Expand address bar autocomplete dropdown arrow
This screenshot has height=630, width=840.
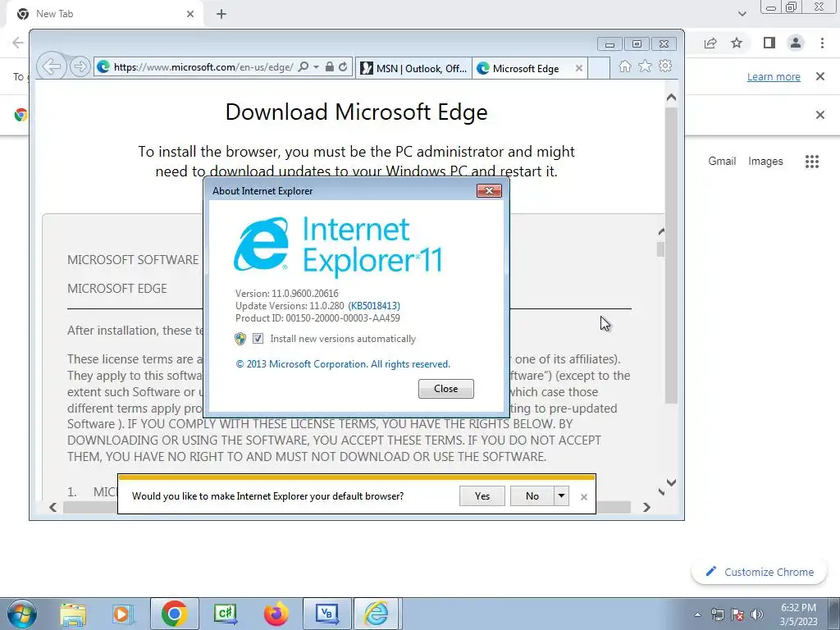point(316,67)
